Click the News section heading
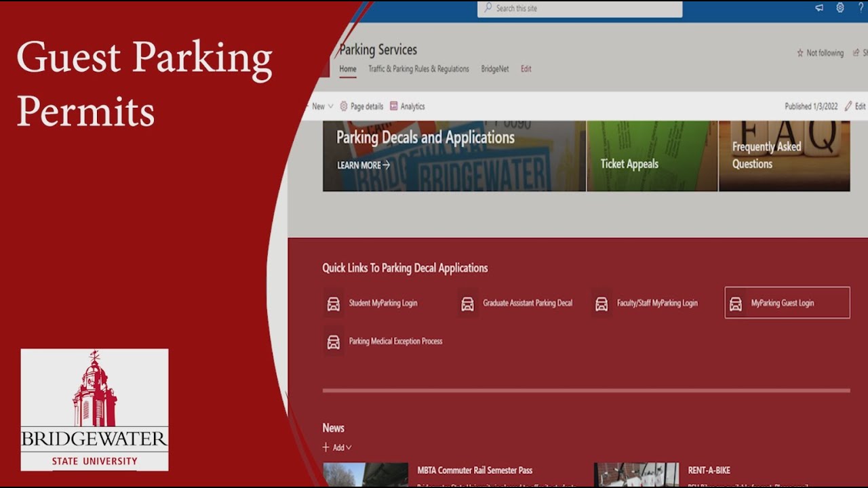Image resolution: width=868 pixels, height=488 pixels. [333, 428]
